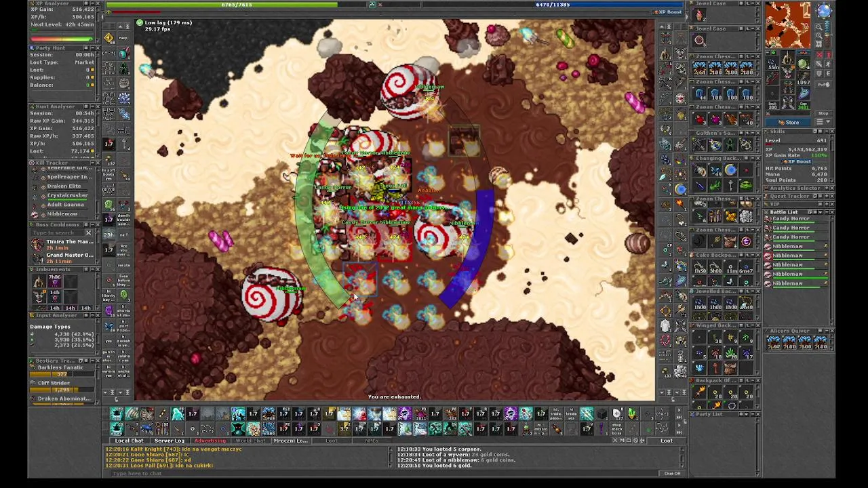Click the first spell icon on upper action bar

(117, 413)
